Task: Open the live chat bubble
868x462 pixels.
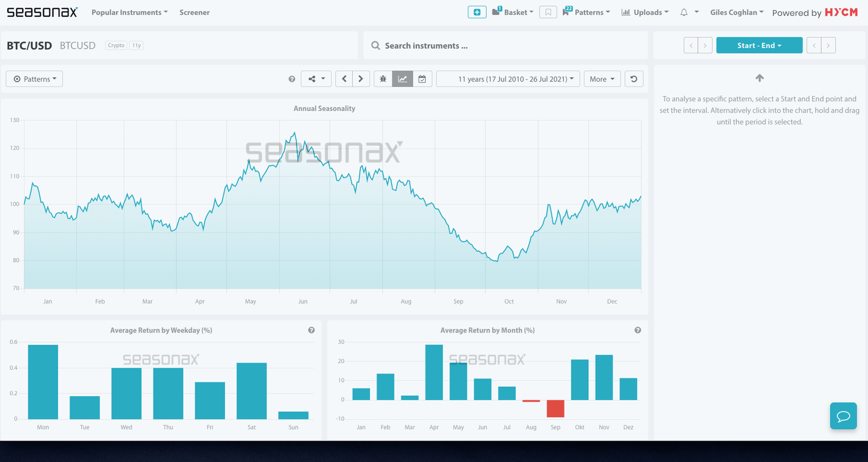Action: [x=843, y=416]
